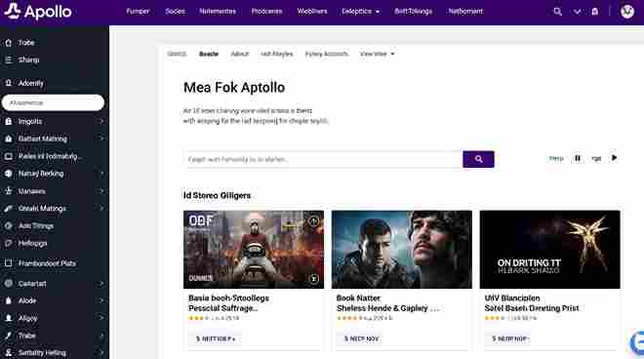
Task: Open the ODF Dunnes thumbnail
Action: pos(254,250)
